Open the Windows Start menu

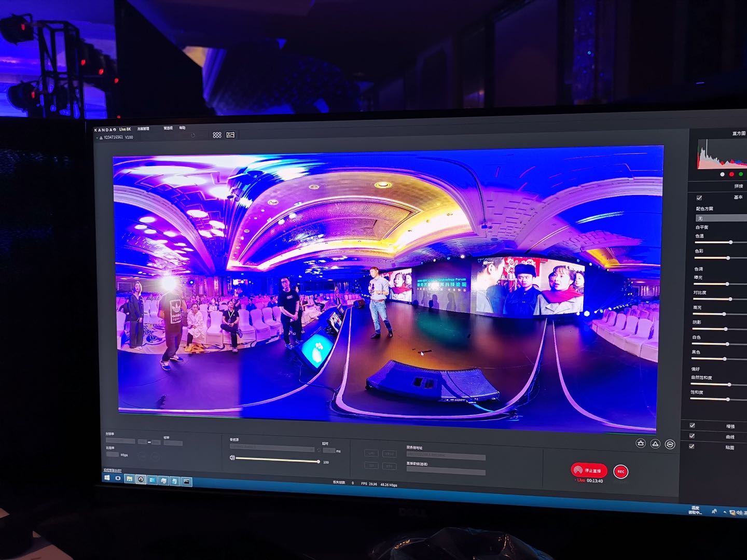(107, 478)
